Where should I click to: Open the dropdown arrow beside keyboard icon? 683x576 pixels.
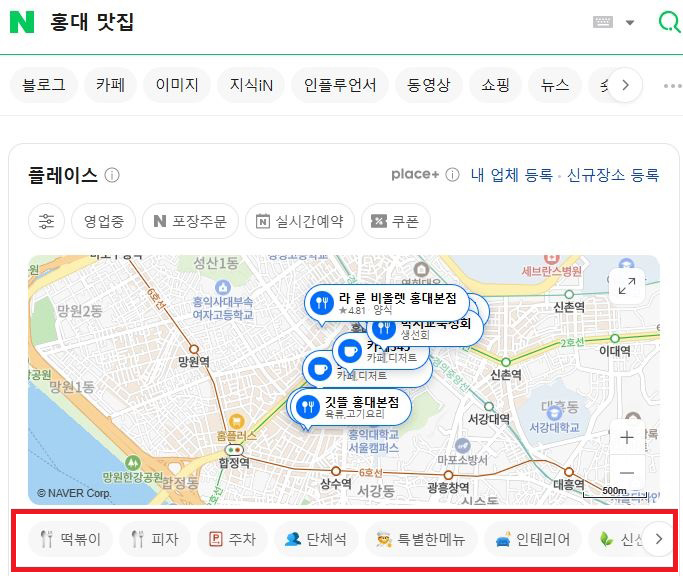pos(630,22)
